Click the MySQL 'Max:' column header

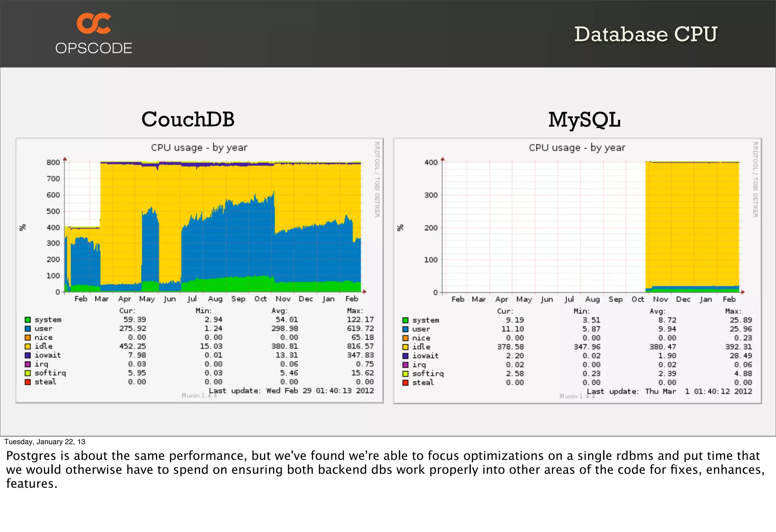pyautogui.click(x=733, y=311)
